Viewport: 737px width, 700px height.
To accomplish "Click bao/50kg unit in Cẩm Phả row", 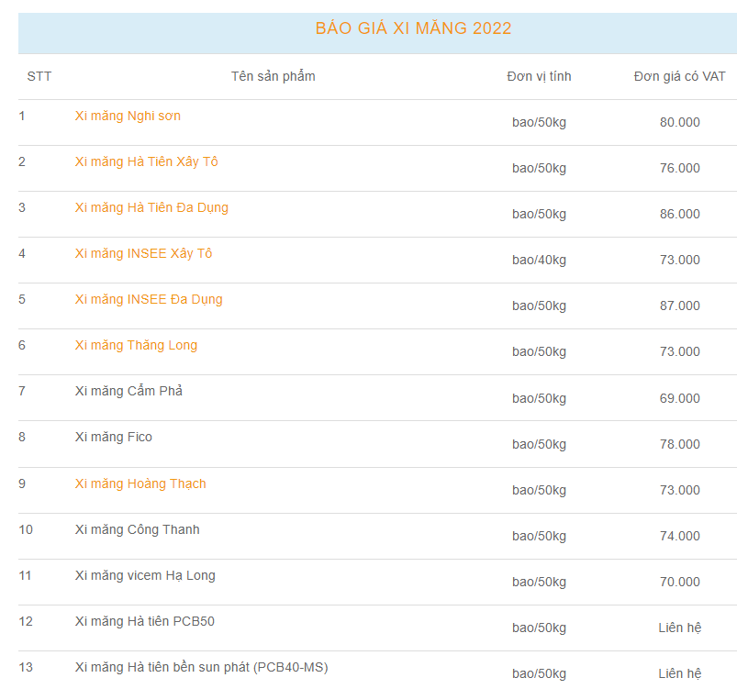I will [539, 399].
